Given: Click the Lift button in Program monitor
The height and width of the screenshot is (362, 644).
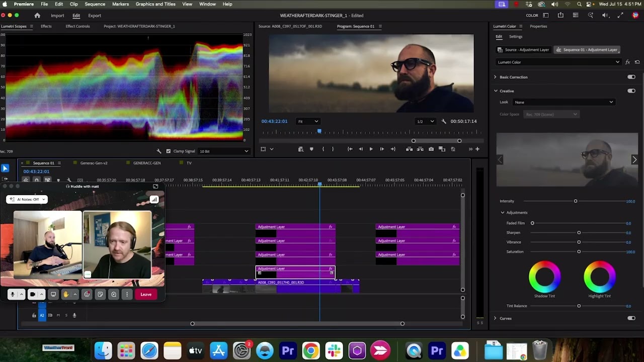Looking at the screenshot, I should coord(410,149).
